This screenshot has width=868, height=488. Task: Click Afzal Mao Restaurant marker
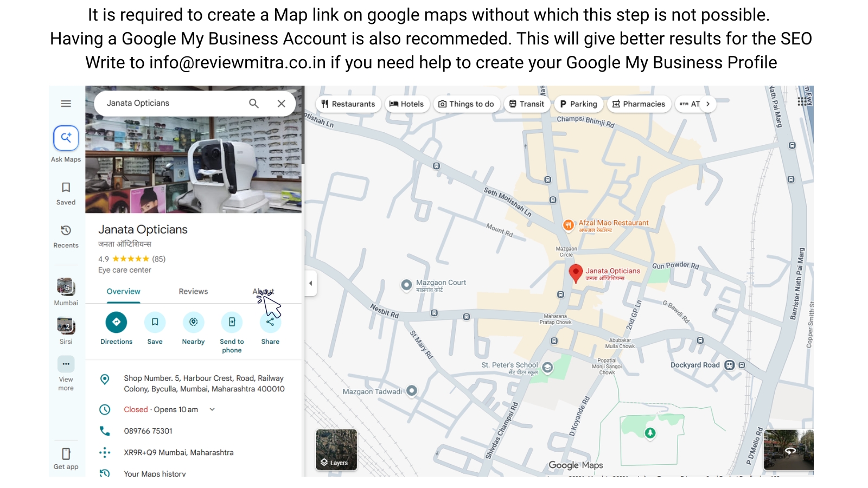point(568,225)
